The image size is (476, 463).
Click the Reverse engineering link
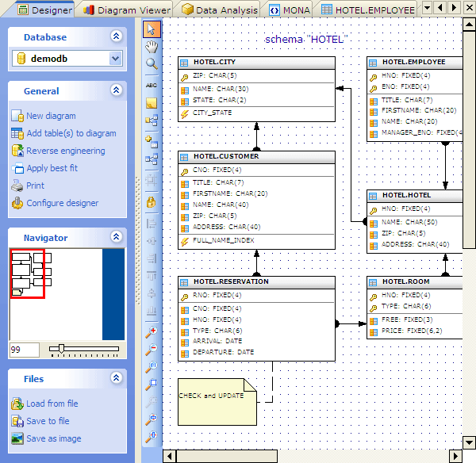[65, 151]
